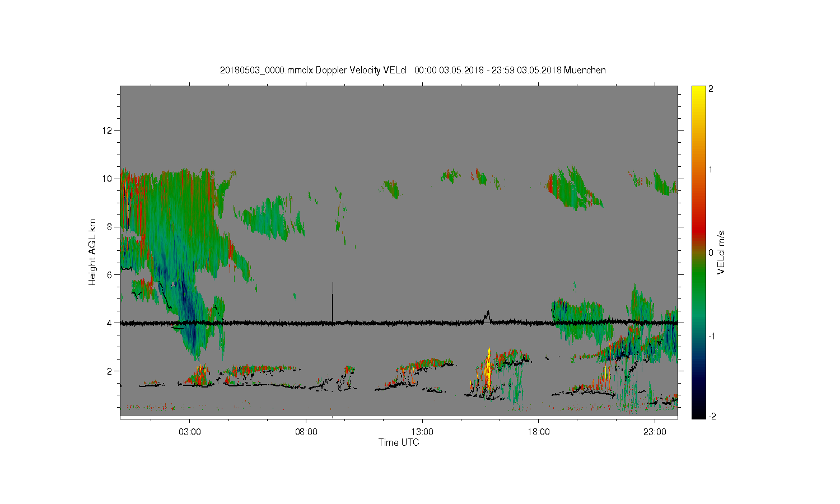Select the "Doppler Velocity VELcl" title text
The image size is (840, 504).
(x=361, y=71)
